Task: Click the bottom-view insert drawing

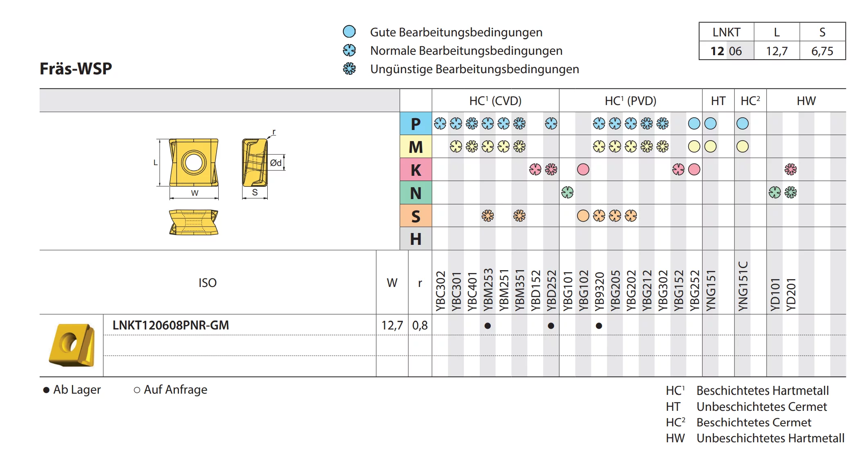Action: pos(194,222)
